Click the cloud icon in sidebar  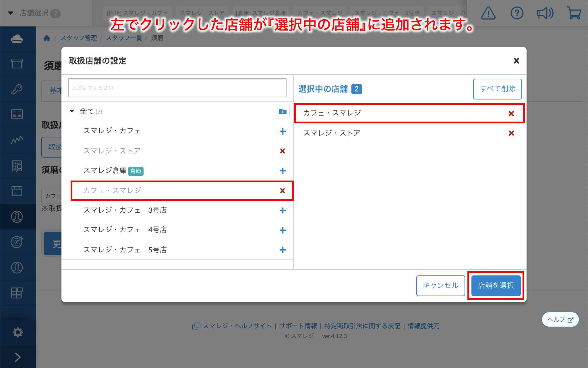click(x=17, y=39)
